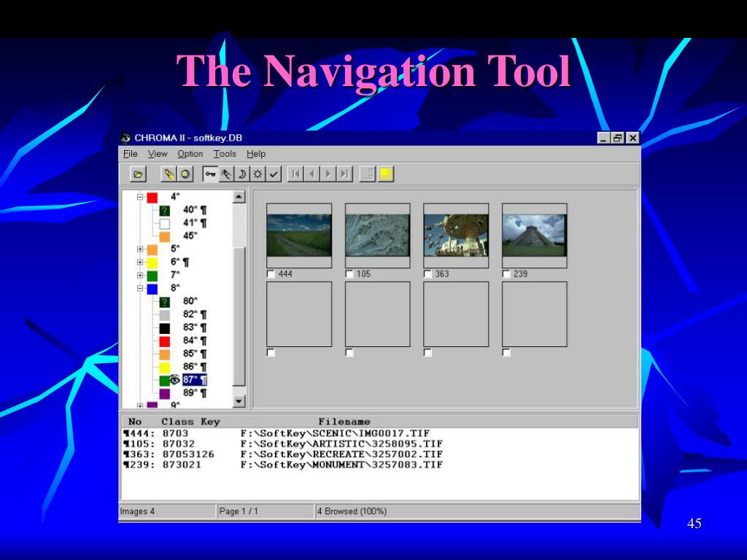
Task: Go to next page toolbar button
Action: point(328,174)
